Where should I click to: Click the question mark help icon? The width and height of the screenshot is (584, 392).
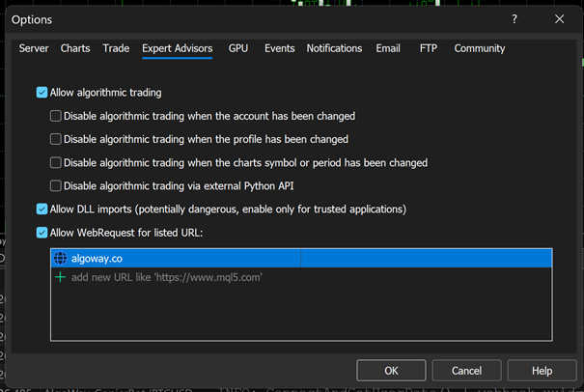pos(514,19)
